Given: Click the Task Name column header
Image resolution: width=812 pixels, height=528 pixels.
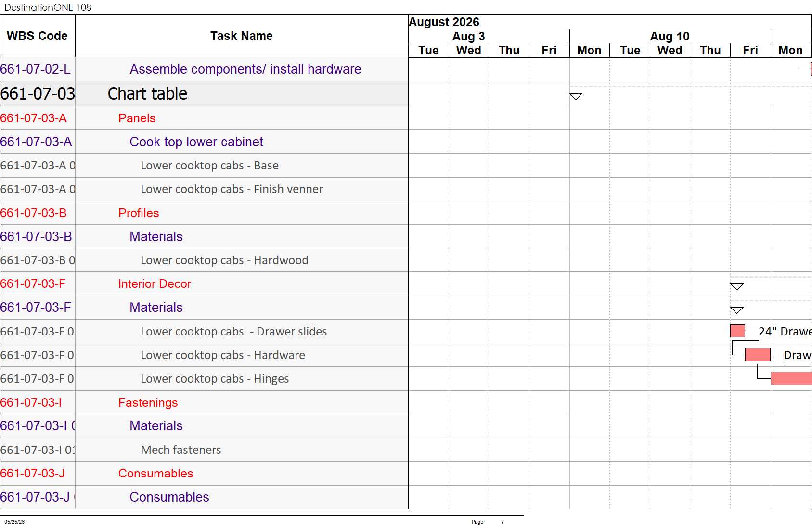Looking at the screenshot, I should [242, 36].
